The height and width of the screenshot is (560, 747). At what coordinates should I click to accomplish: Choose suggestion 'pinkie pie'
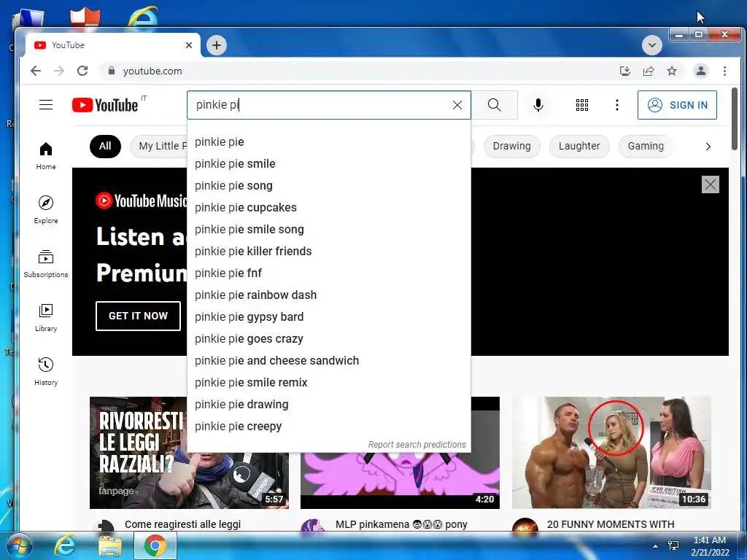coord(329,142)
